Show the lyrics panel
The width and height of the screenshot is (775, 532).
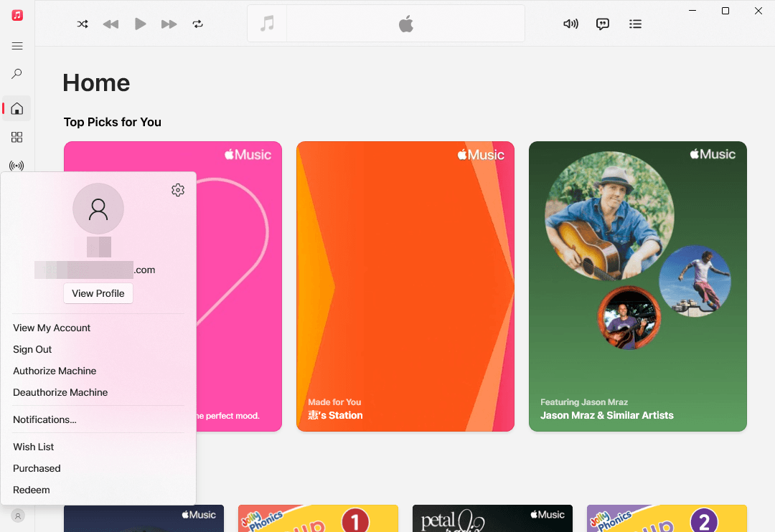click(603, 24)
